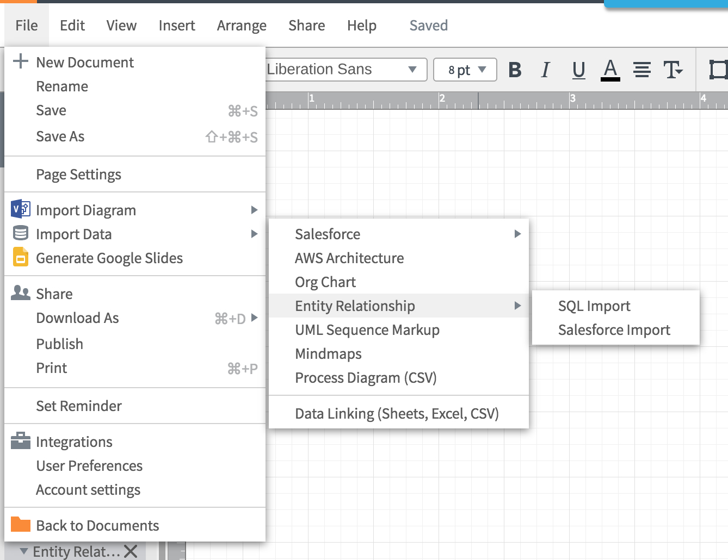Click the briefcase icon beside Integrations

click(21, 440)
